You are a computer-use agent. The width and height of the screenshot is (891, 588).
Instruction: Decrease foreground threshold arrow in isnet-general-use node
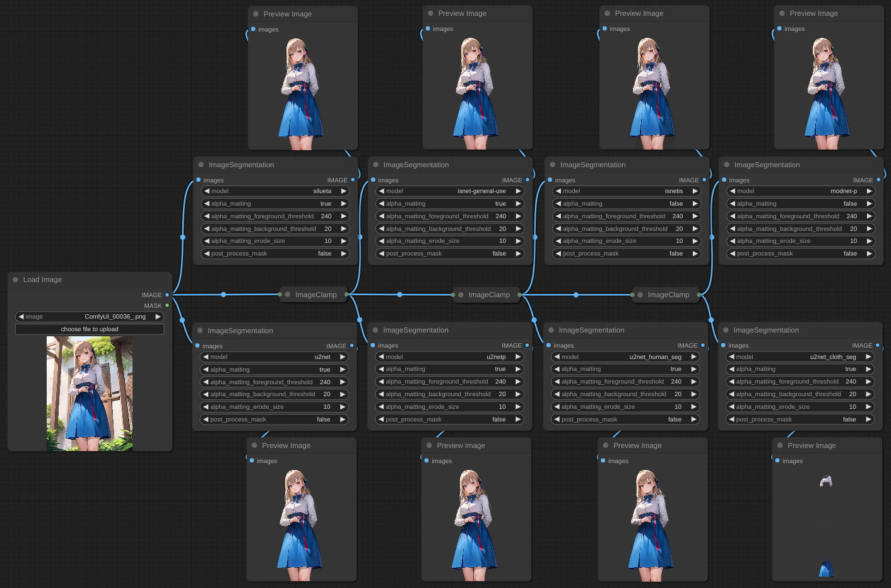(x=381, y=216)
